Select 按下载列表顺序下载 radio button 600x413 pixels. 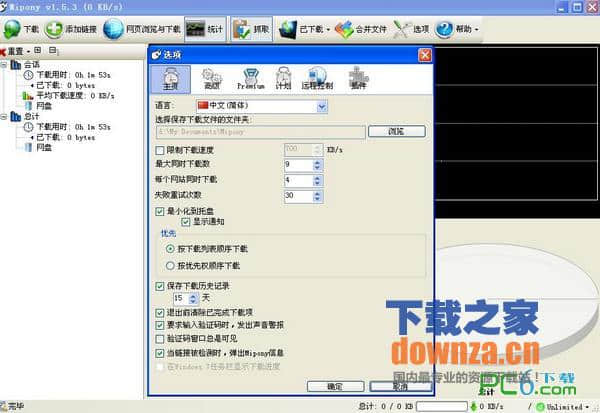[x=170, y=249]
